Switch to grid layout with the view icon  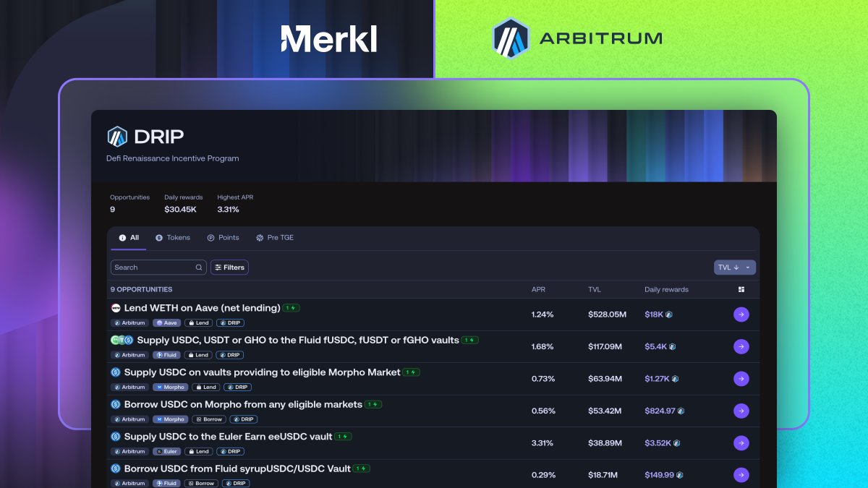741,290
